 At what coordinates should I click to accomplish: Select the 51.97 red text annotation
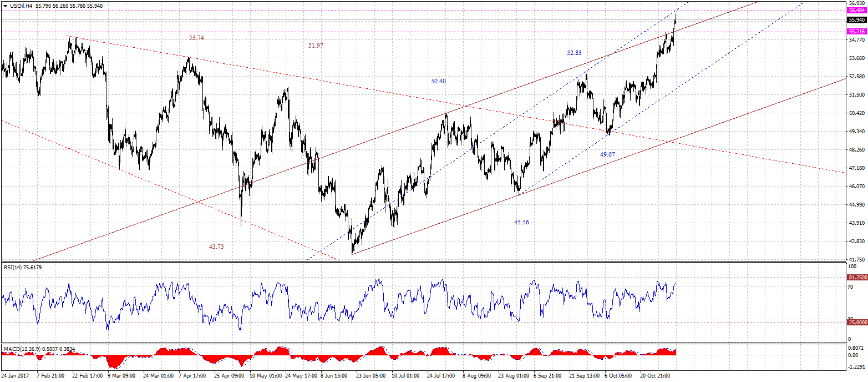[316, 46]
